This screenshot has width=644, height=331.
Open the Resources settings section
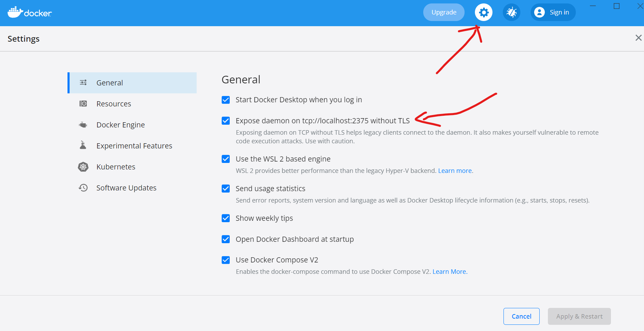coord(132,104)
